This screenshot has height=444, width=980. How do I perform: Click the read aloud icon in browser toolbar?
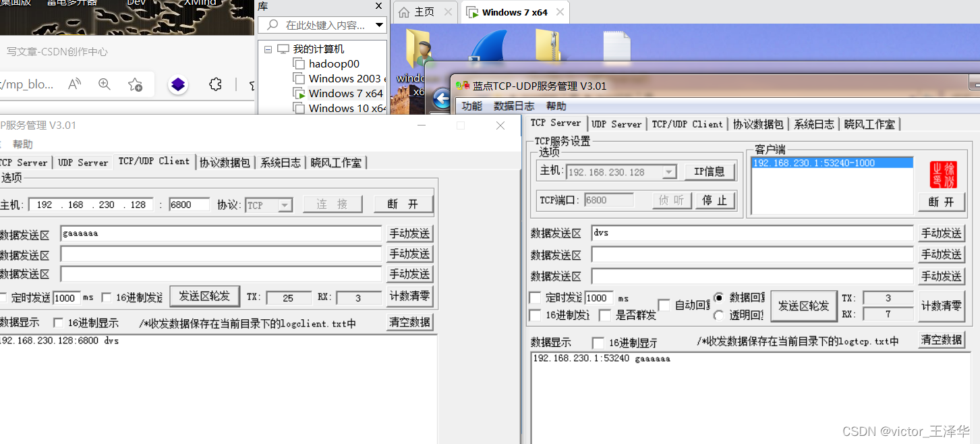75,84
